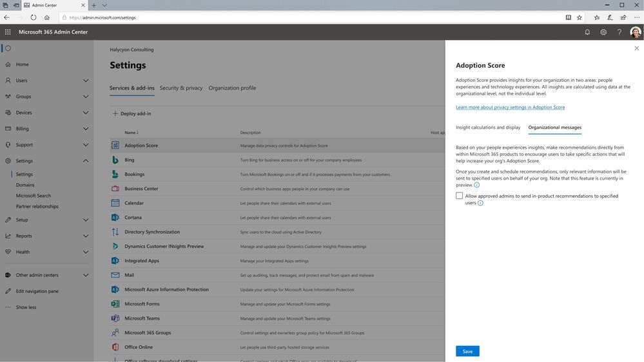Open the app launcher waffle icon

click(x=8, y=32)
